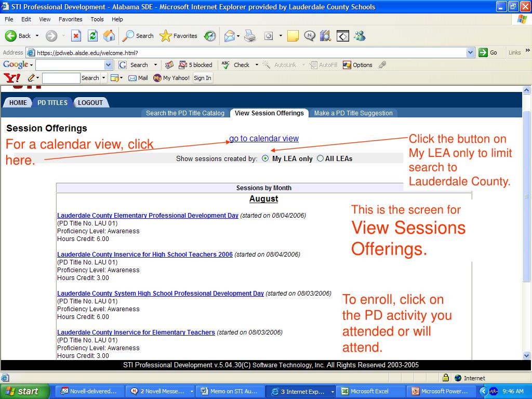Click the green Go arrow button
Screen dimensions: 532x399
(x=488, y=52)
